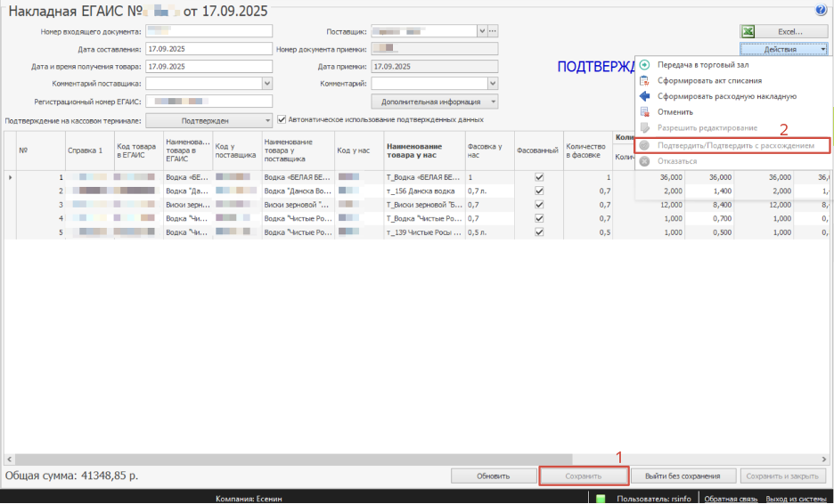Click the blue arrow icon beside Сформировать расходную накладную
834x504 pixels.
(644, 96)
